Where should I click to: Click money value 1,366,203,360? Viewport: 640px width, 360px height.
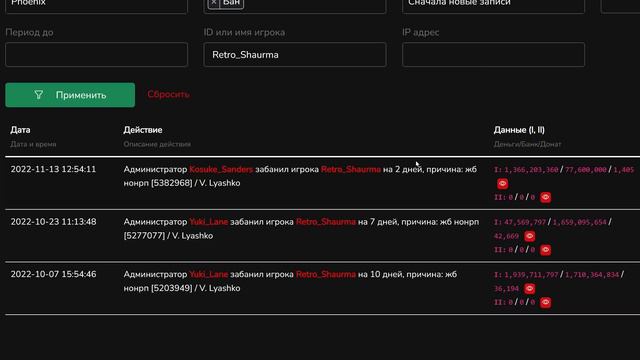[x=531, y=170]
